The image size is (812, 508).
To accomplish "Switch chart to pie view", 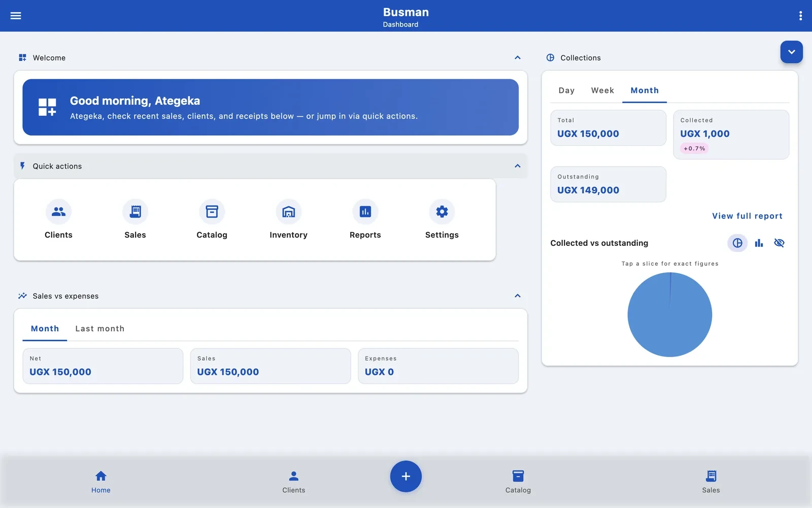I will (737, 243).
